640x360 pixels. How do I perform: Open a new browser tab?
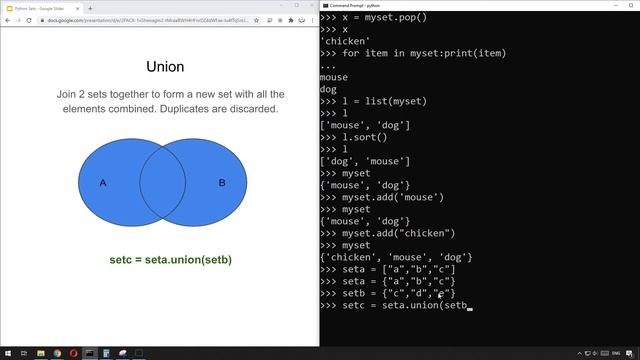tap(90, 8)
